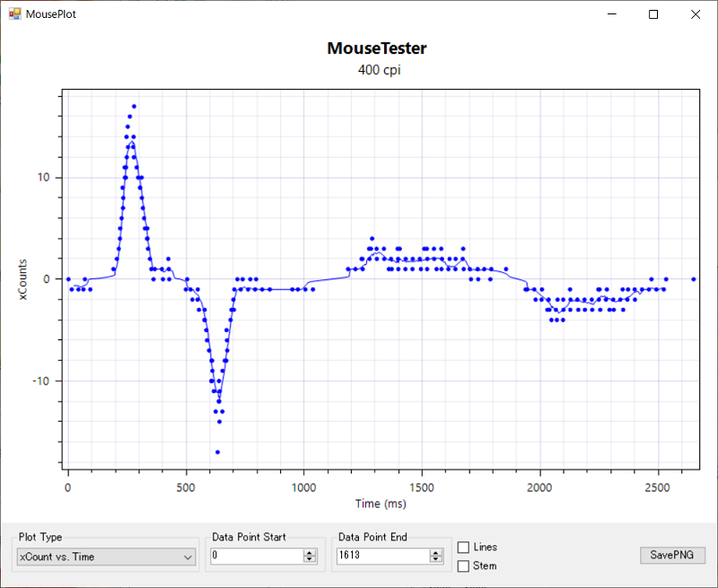This screenshot has width=718, height=588.
Task: Click the 2500 tick label on time axis
Action: tap(657, 487)
